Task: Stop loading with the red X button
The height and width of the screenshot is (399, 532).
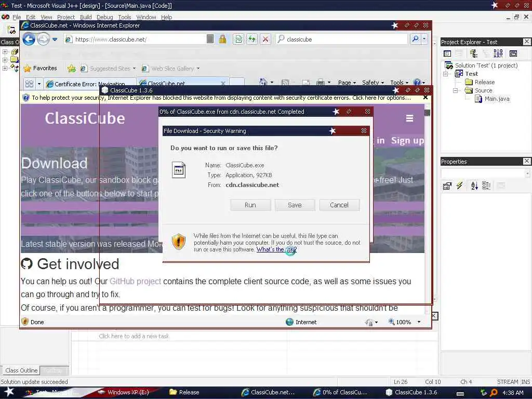Action: pyautogui.click(x=265, y=39)
